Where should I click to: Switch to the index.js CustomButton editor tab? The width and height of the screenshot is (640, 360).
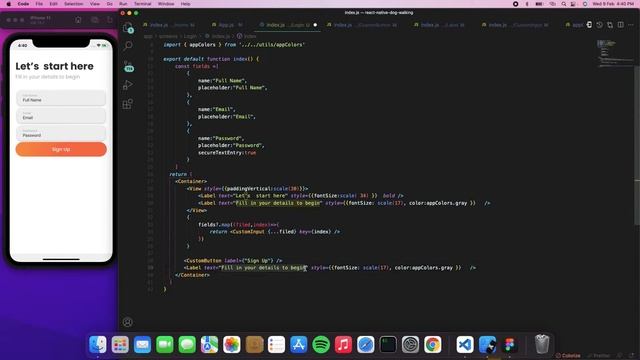click(362, 25)
